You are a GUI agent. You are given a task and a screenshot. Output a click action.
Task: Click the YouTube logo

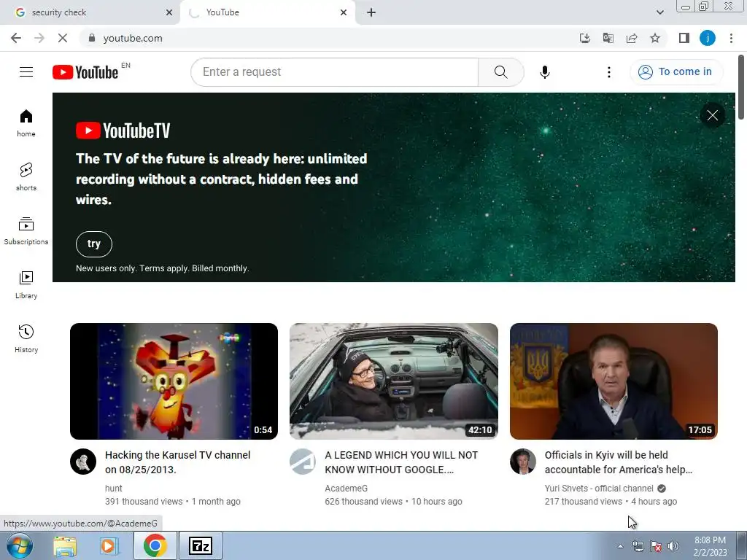85,72
